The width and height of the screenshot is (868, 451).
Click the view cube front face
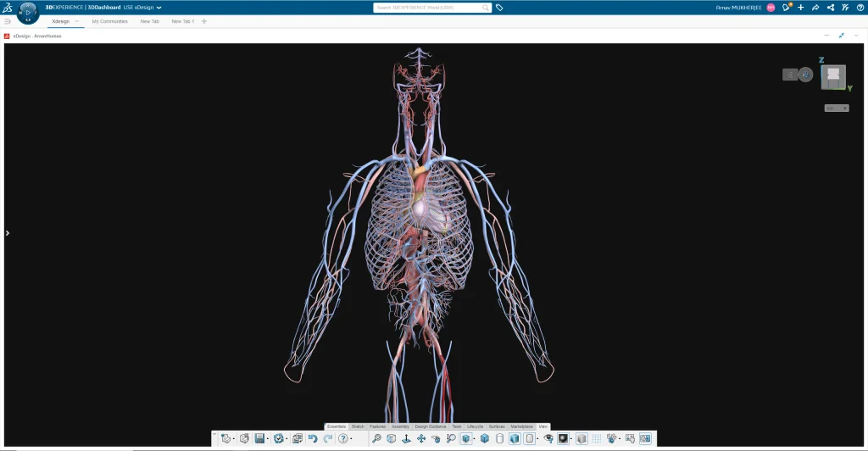tap(832, 75)
